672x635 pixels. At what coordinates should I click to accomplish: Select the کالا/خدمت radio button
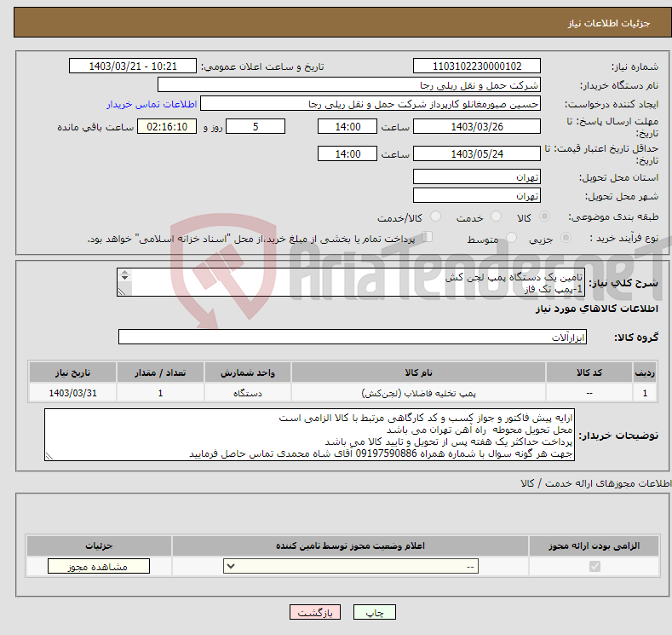[435, 216]
